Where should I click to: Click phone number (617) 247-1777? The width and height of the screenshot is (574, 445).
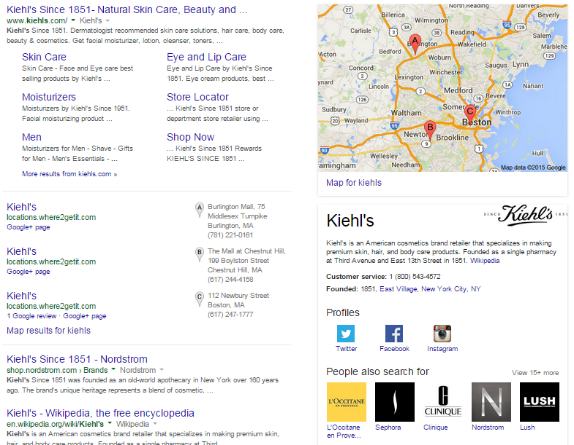(230, 314)
